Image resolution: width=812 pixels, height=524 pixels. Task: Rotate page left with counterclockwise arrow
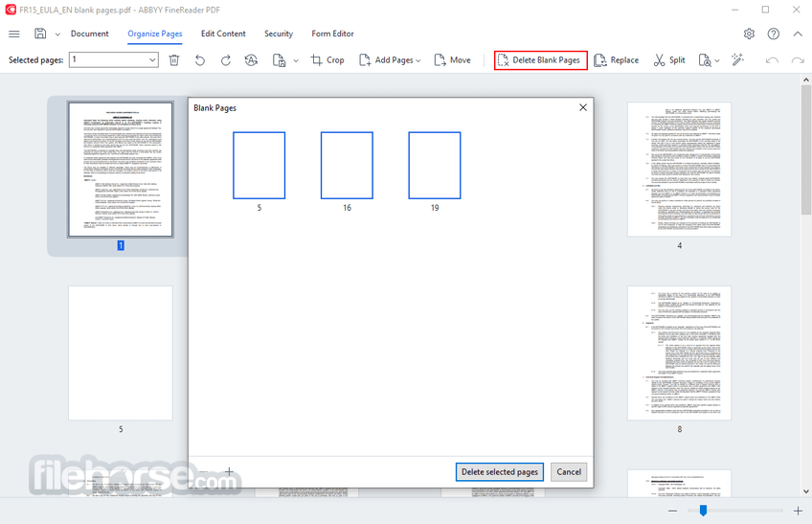200,60
